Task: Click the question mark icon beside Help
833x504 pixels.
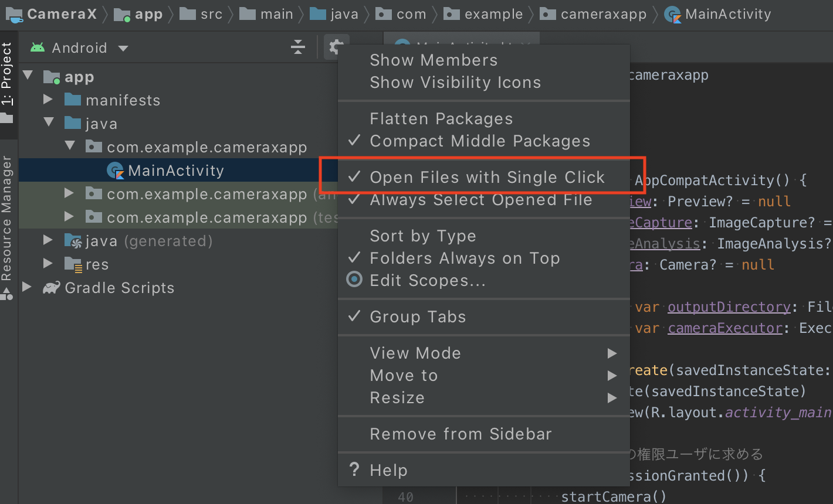Action: tap(354, 469)
